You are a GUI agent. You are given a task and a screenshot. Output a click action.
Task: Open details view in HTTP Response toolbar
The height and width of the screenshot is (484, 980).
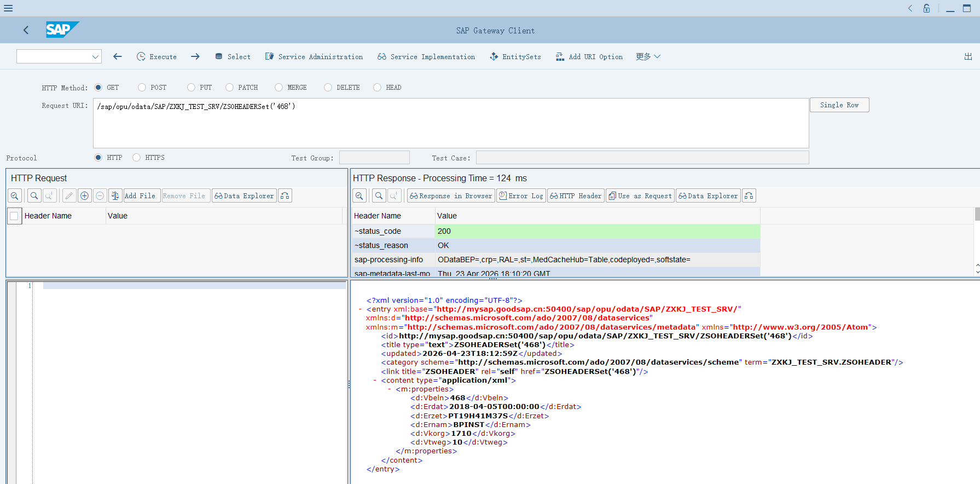[x=359, y=195]
